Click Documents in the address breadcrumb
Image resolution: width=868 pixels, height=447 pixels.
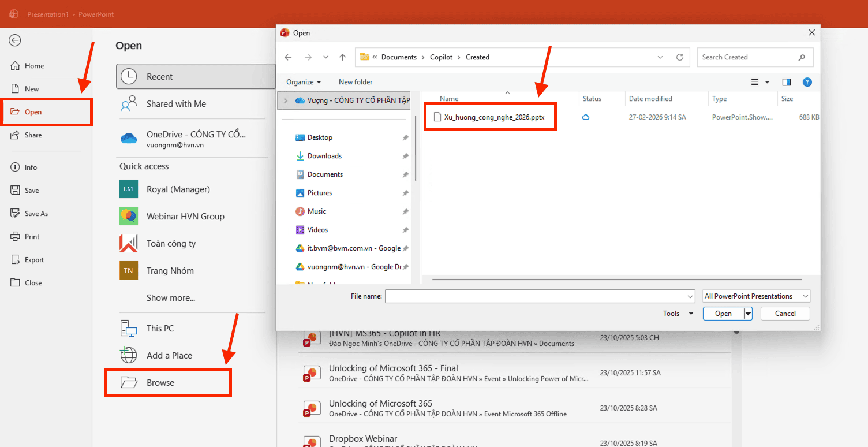[399, 57]
